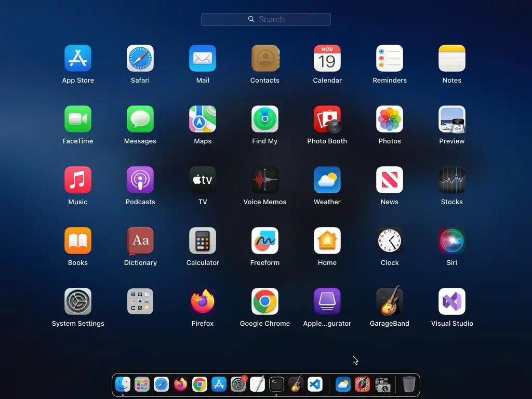Open App Store from the Dock
The height and width of the screenshot is (399, 532).
[219, 384]
